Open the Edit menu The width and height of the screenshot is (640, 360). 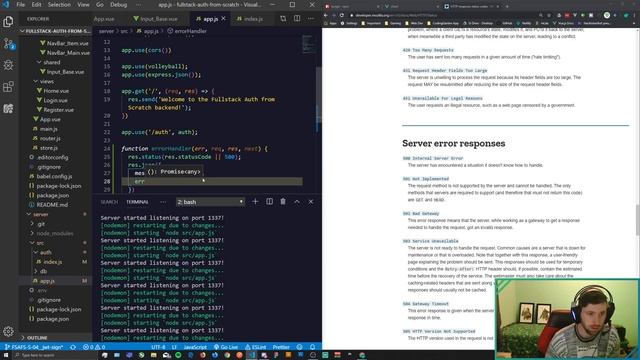click(36, 4)
